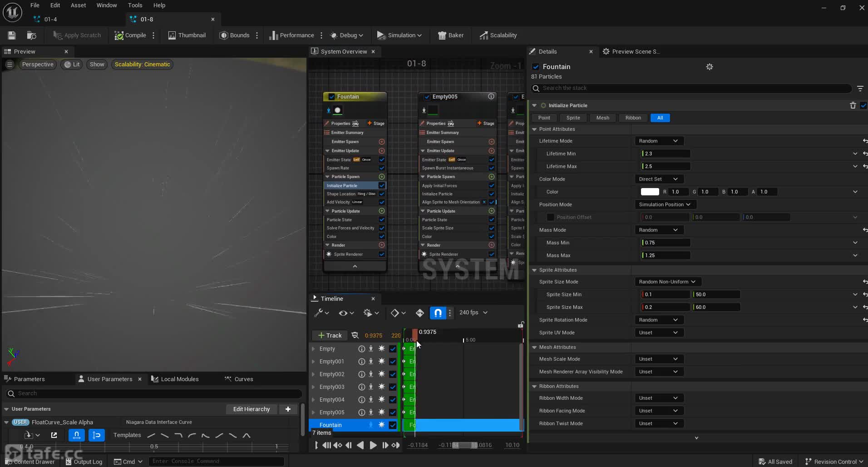This screenshot has height=467, width=868.
Task: Toggle Bounds display
Action: click(235, 35)
